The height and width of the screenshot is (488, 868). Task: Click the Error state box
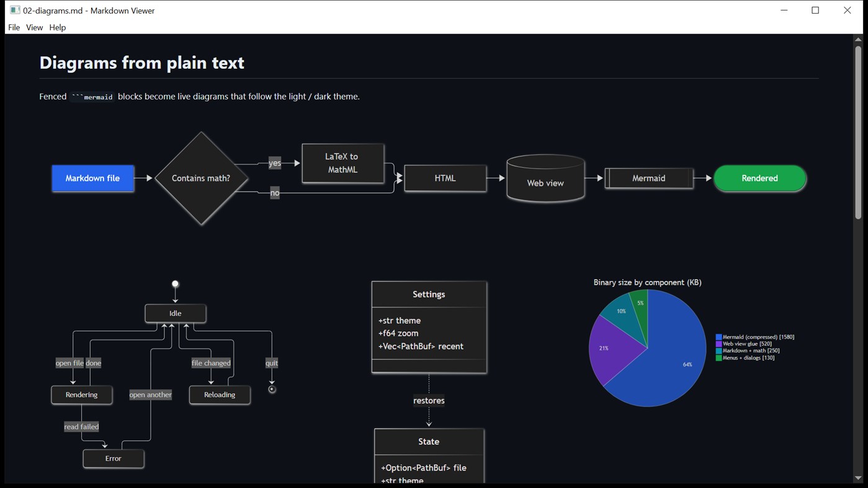[114, 458]
